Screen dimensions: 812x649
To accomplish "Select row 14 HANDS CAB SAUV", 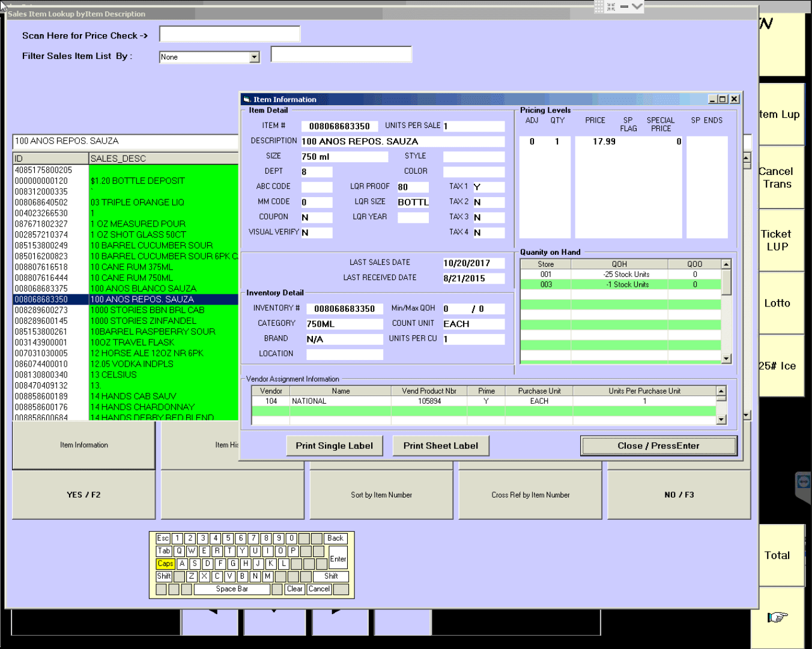I will click(126, 396).
